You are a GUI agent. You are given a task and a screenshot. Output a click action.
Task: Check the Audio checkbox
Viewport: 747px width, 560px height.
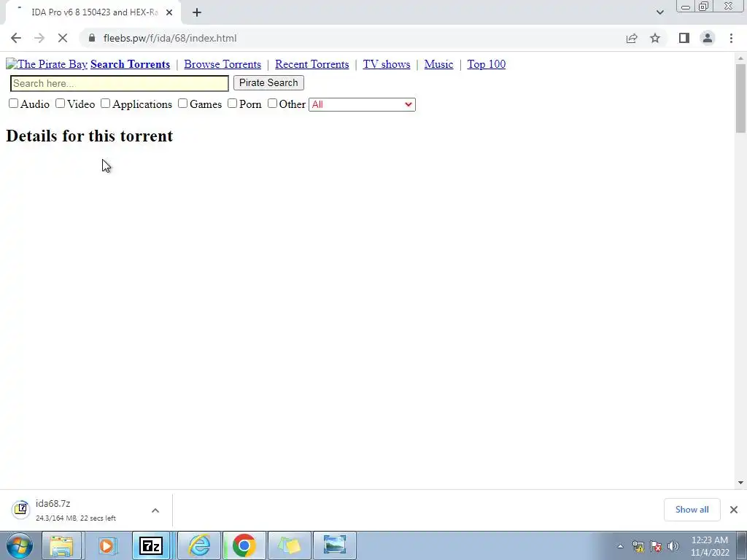pos(13,104)
